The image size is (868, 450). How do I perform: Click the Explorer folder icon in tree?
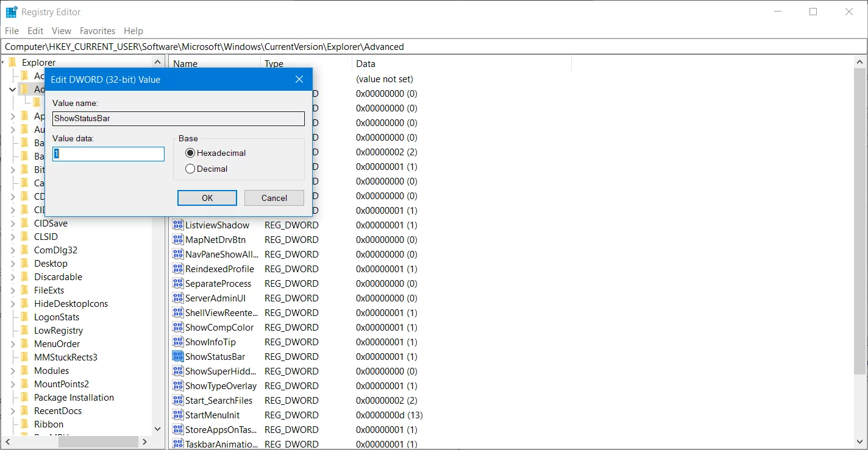(x=12, y=62)
